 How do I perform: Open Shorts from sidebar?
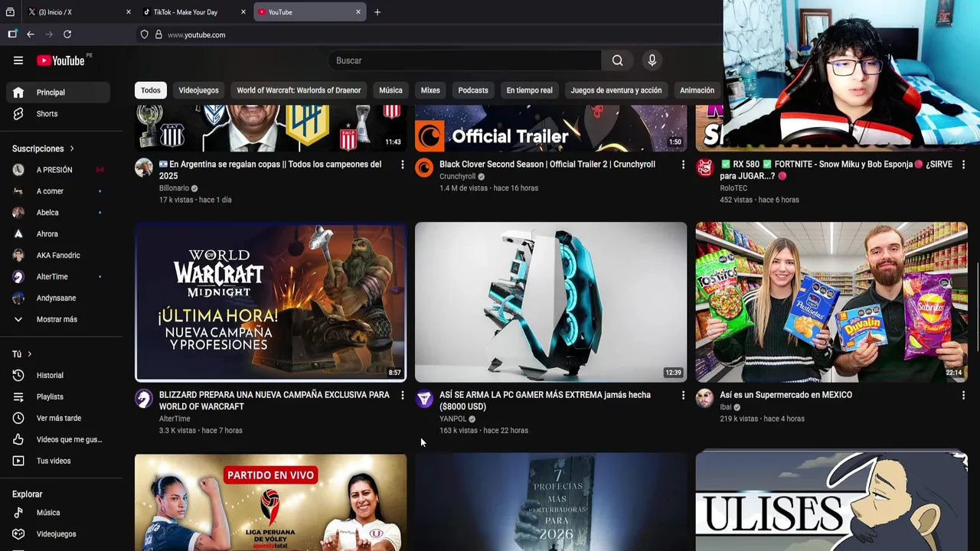click(x=58, y=114)
